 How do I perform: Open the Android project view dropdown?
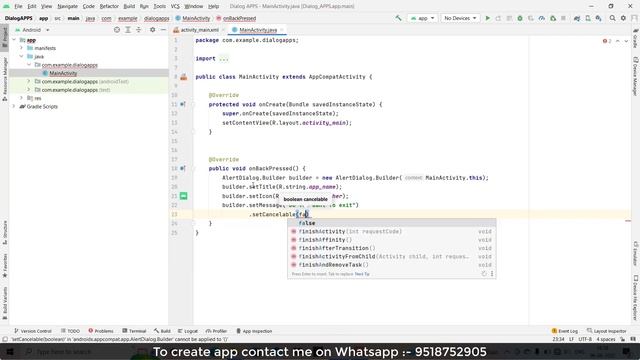(32, 30)
